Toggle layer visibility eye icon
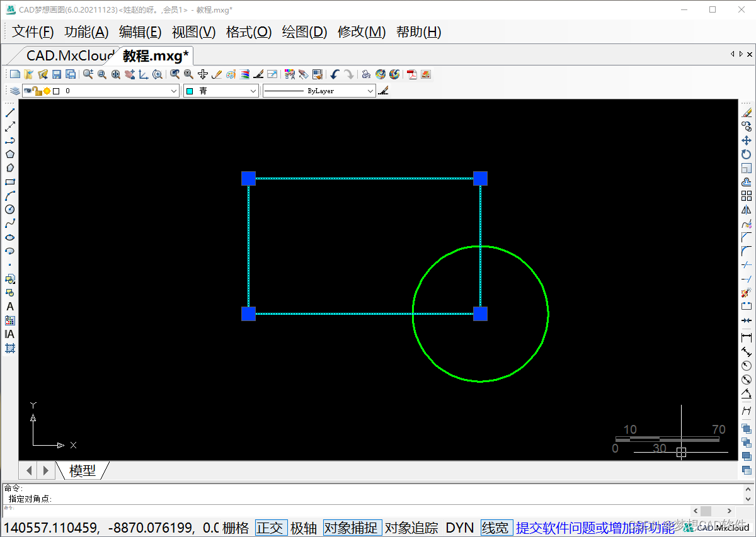The width and height of the screenshot is (756, 537). [x=28, y=91]
